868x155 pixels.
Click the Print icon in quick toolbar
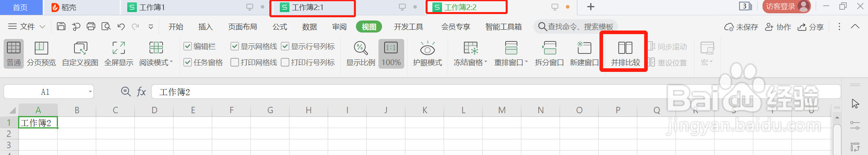[x=91, y=27]
